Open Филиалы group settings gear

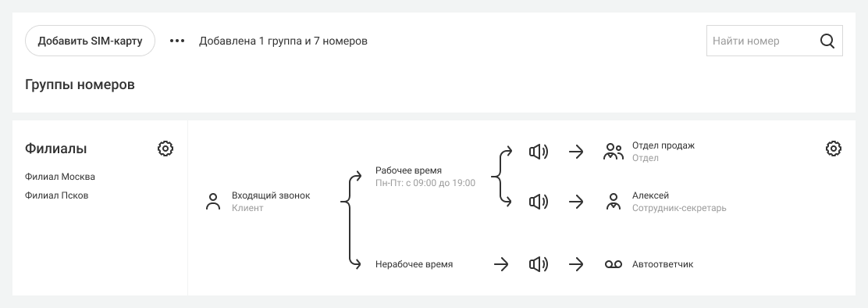click(x=165, y=149)
